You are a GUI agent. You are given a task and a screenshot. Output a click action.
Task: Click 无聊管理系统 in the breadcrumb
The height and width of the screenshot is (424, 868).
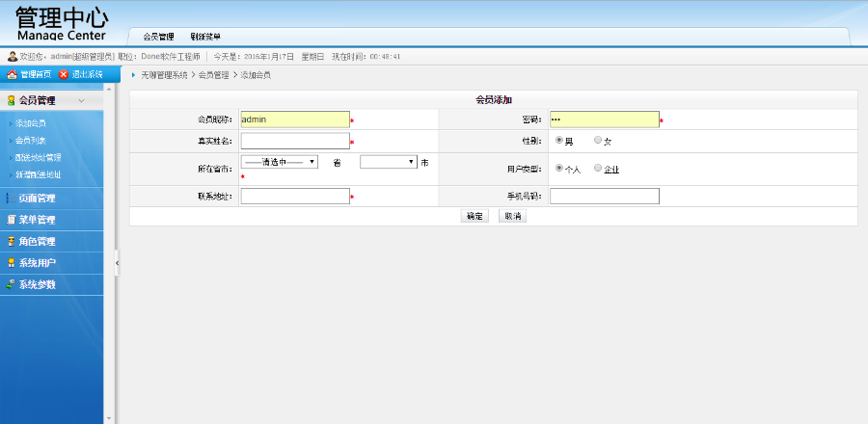coord(164,75)
